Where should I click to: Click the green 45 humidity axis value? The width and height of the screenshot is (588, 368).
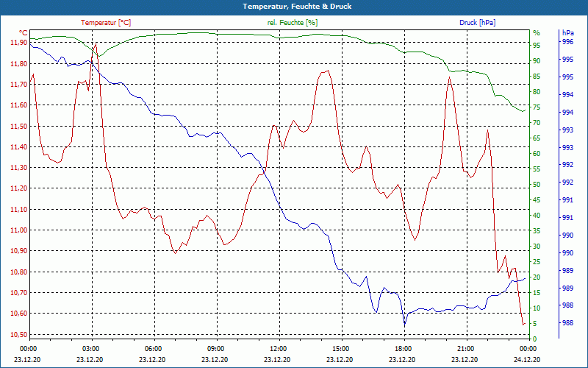[537, 200]
